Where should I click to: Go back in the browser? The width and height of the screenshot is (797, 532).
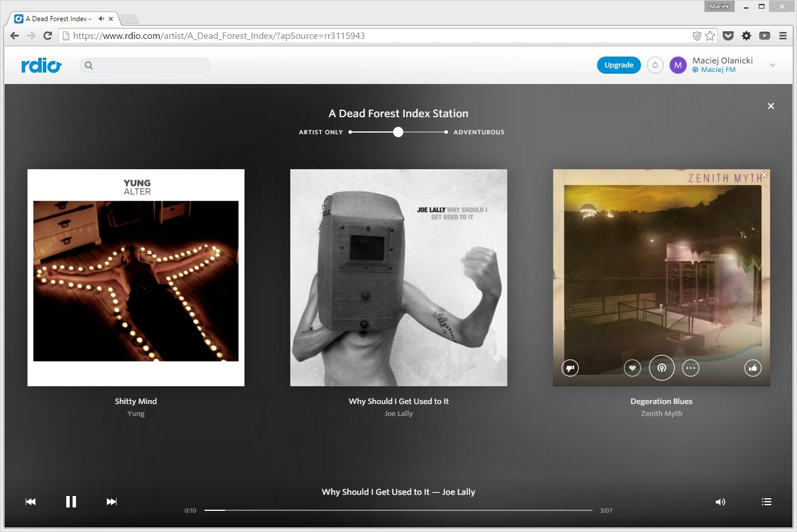(15, 35)
